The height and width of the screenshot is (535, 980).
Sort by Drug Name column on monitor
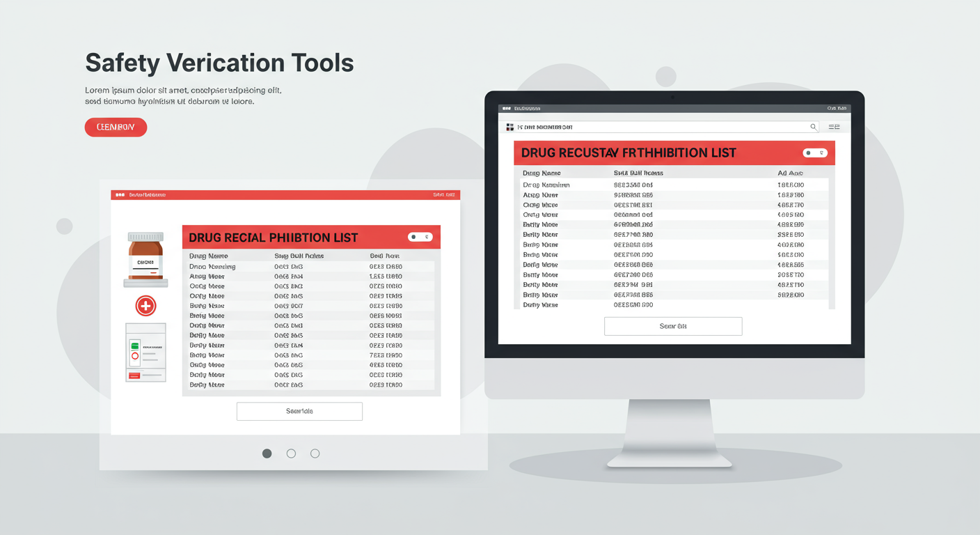[x=542, y=173]
